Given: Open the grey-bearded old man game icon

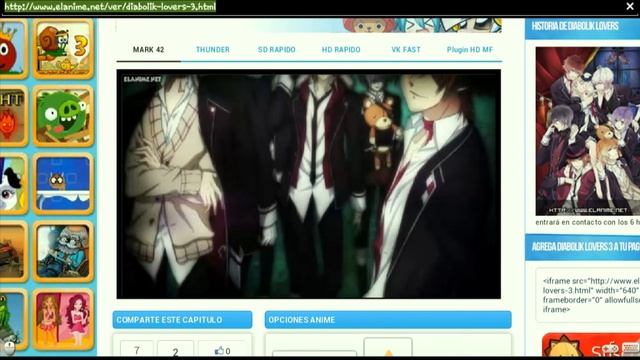Looking at the screenshot, I should point(63,252).
